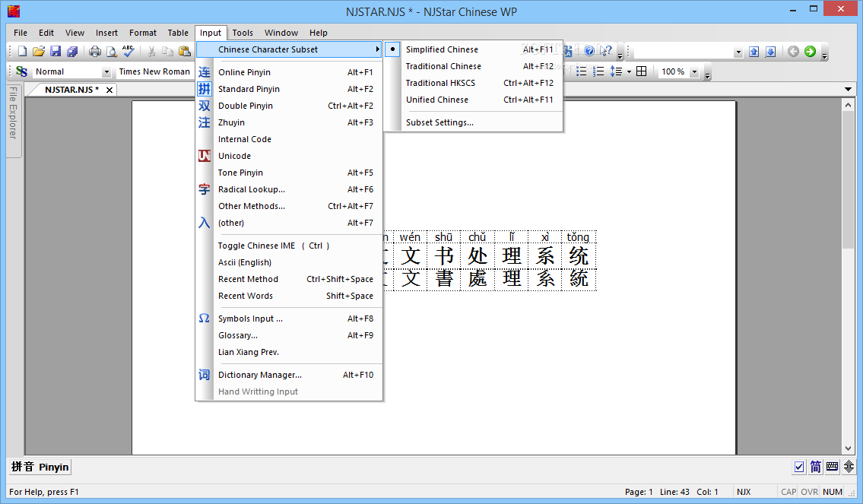This screenshot has height=504, width=863.
Task: Run the ABC spell check icon
Action: [128, 51]
